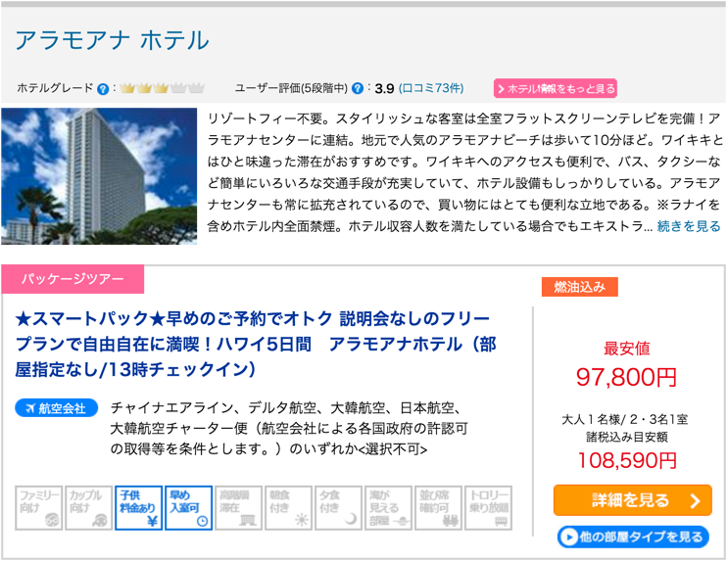Click the 高階層滞在 feature icon
This screenshot has height=562, width=728.
239,508
